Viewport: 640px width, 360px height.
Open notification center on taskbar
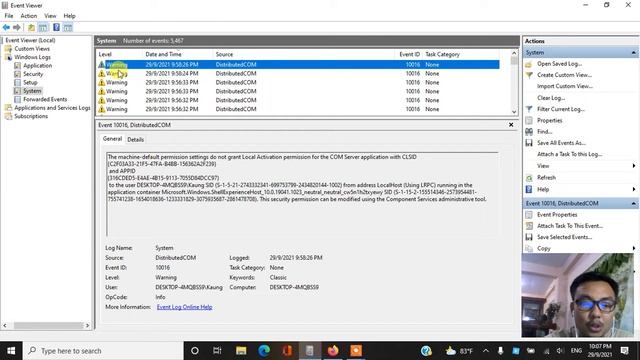point(624,351)
